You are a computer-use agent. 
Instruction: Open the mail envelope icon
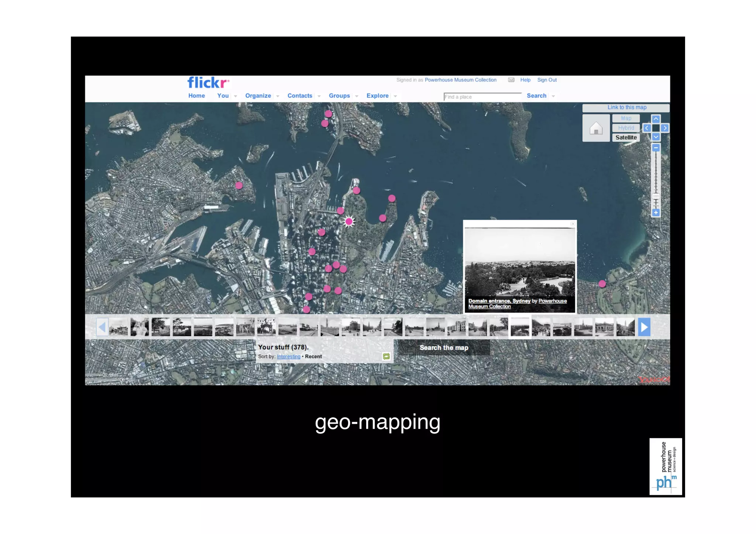point(511,80)
